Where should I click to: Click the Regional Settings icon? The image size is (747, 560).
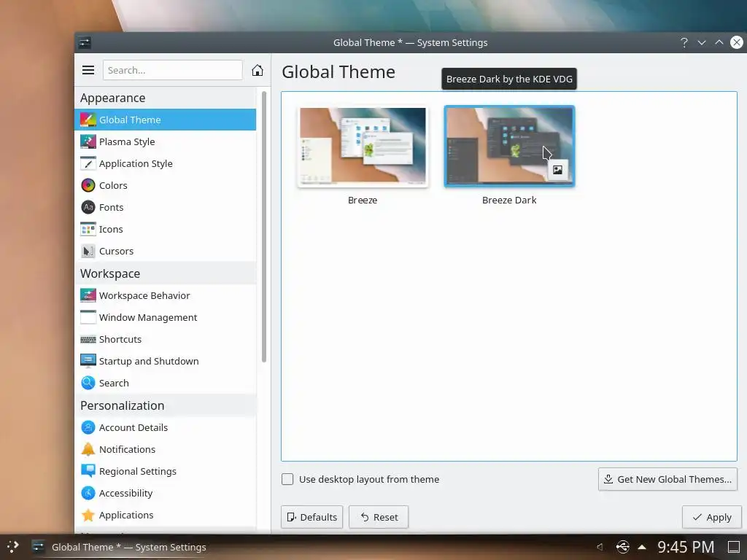(x=88, y=471)
